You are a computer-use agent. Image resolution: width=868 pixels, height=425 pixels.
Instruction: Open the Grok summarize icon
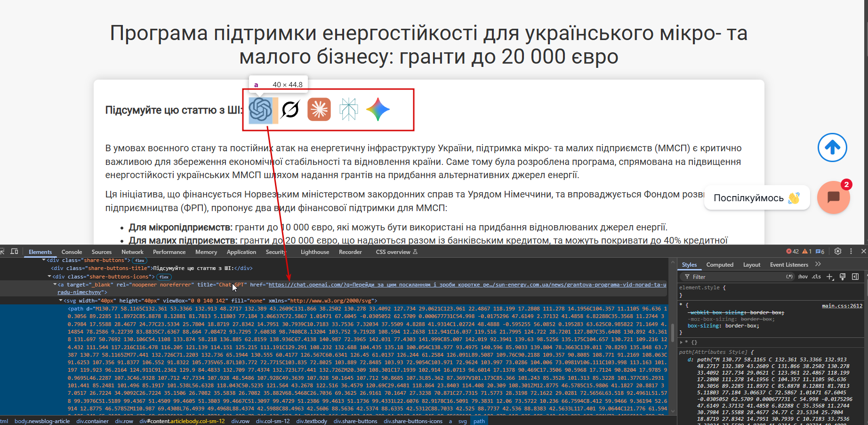pyautogui.click(x=290, y=110)
